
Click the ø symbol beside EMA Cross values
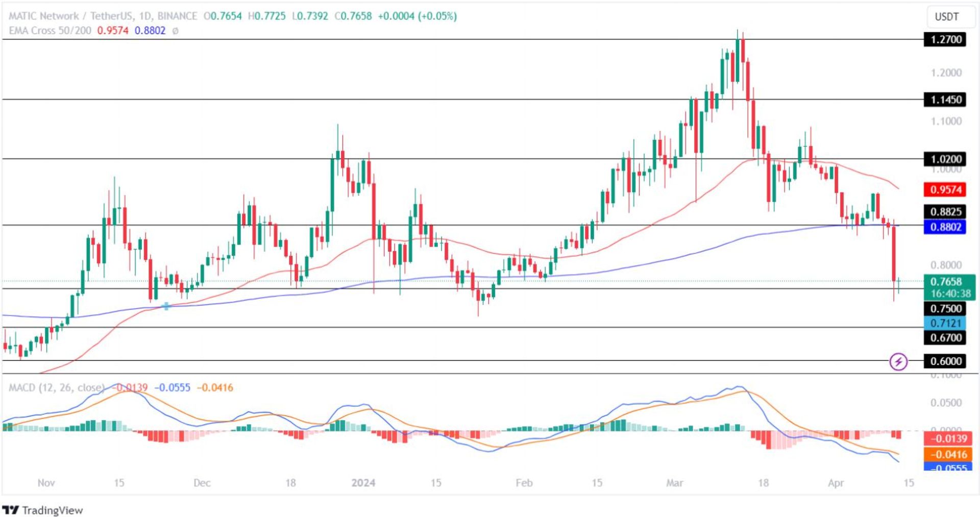pos(175,31)
